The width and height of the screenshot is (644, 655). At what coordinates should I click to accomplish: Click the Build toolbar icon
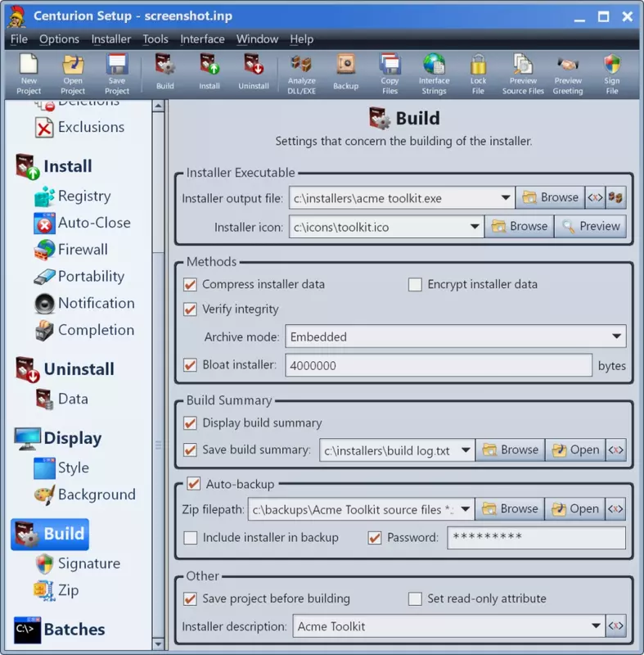[164, 72]
